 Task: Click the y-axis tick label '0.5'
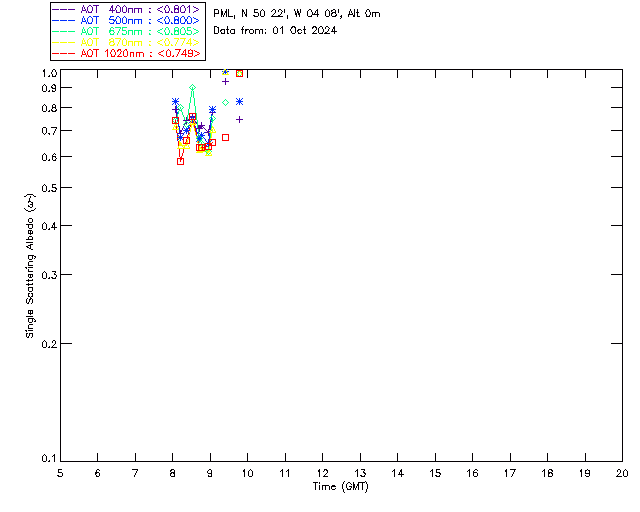coord(49,188)
